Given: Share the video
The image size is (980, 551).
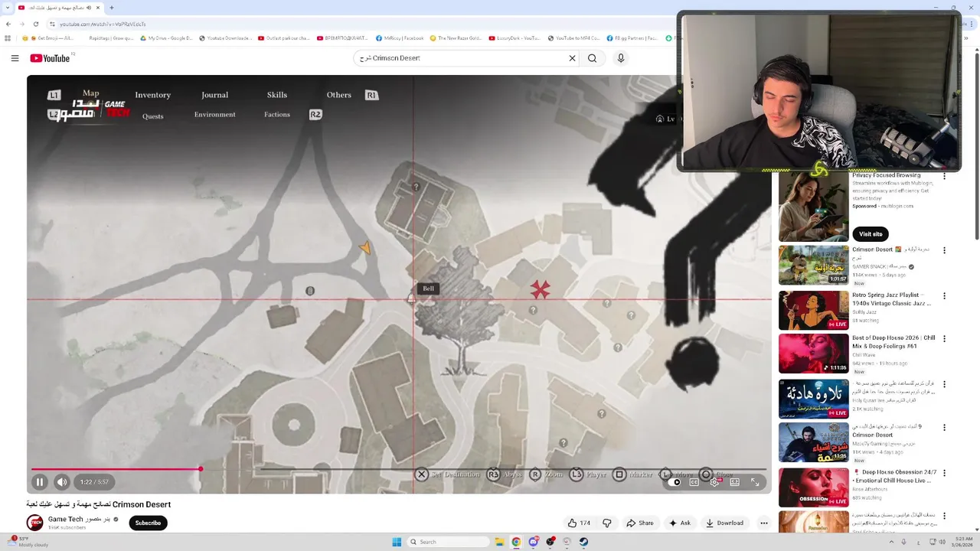Looking at the screenshot, I should pyautogui.click(x=640, y=523).
